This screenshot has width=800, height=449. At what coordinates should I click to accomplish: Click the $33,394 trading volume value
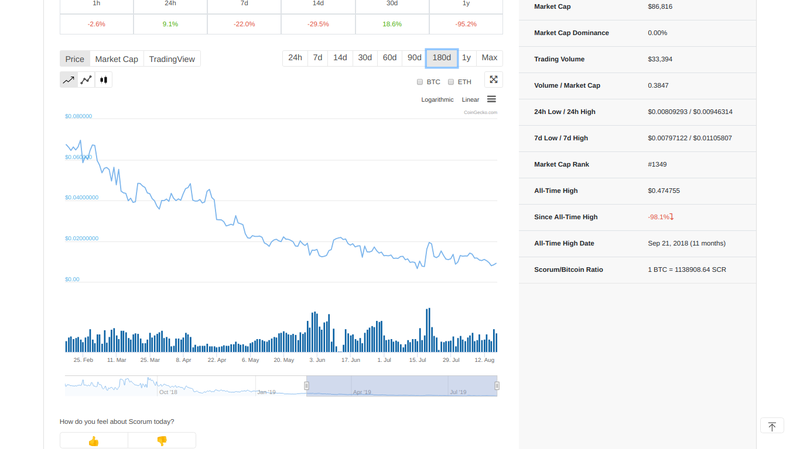[x=660, y=59]
